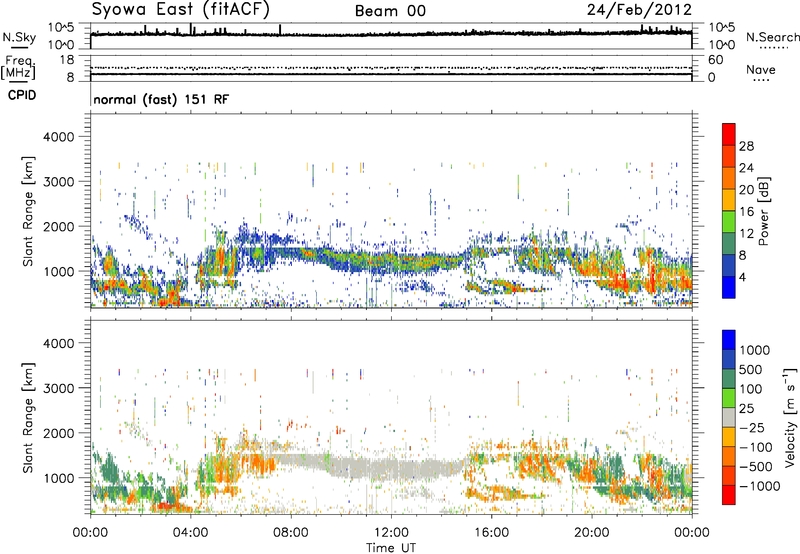Click the '12' label on Power colorbar

(x=746, y=234)
